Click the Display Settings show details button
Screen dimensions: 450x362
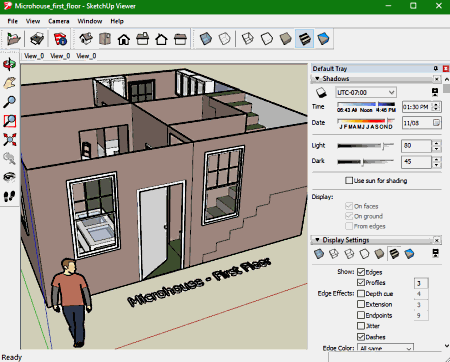[435, 253]
